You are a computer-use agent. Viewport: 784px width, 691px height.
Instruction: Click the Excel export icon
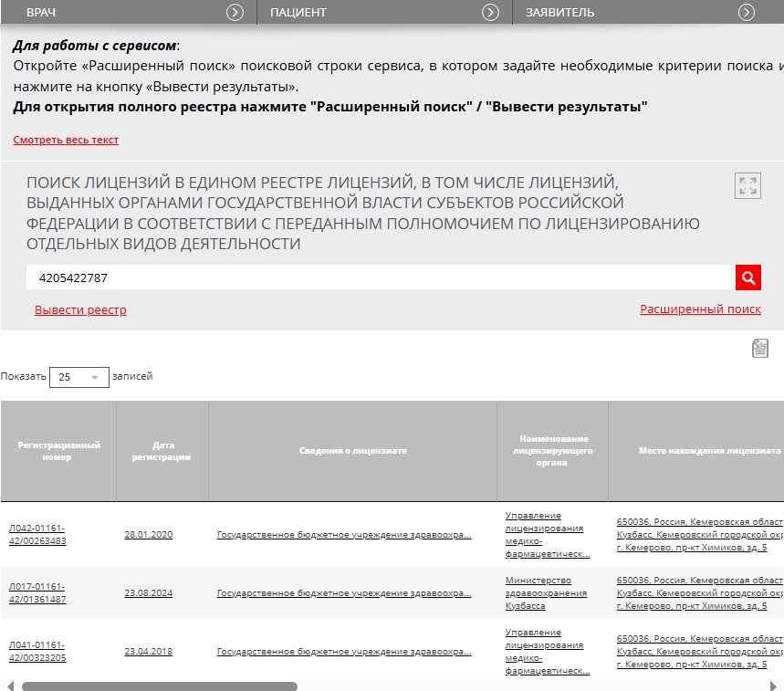(x=759, y=348)
